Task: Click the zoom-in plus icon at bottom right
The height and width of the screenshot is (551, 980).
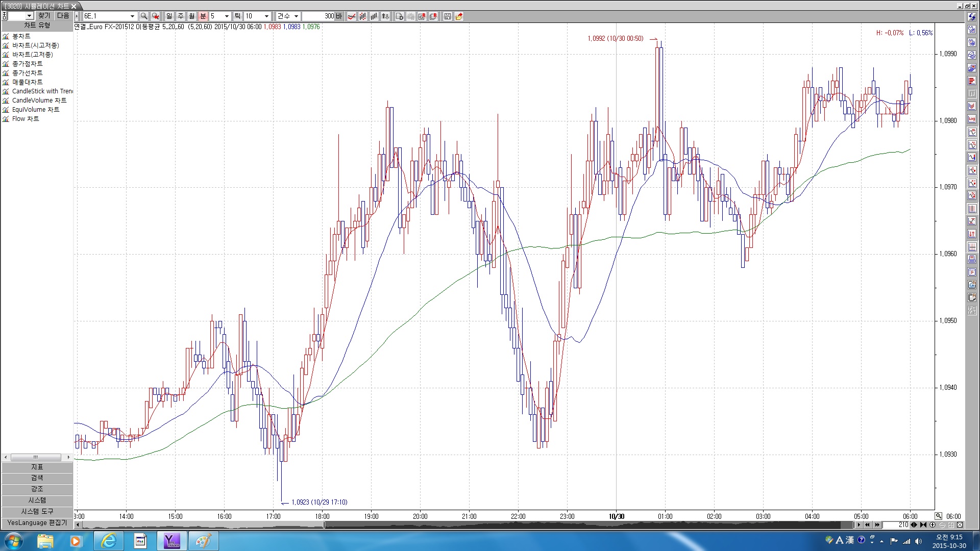Action: point(933,525)
